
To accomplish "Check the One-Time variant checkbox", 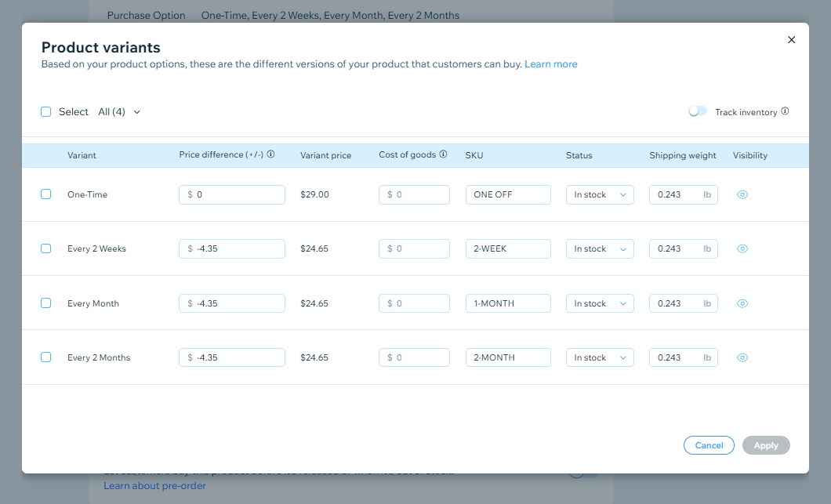I will (x=46, y=194).
